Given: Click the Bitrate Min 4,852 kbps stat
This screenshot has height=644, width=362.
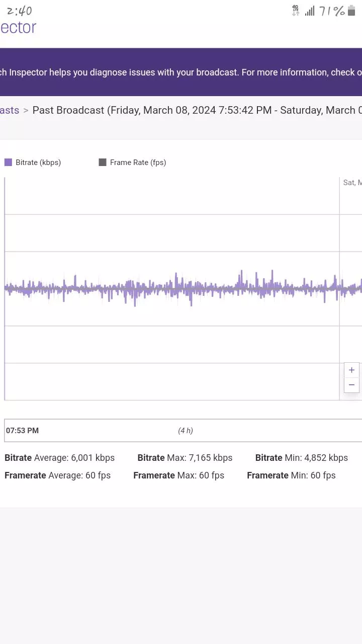Looking at the screenshot, I should pos(301,457).
